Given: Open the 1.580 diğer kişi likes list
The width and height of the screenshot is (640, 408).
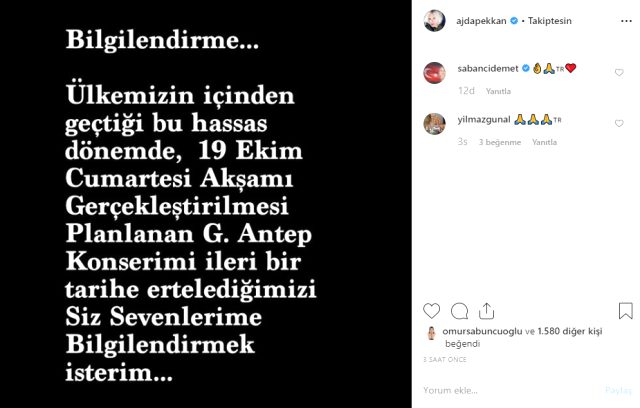Looking at the screenshot, I should coord(570,331).
